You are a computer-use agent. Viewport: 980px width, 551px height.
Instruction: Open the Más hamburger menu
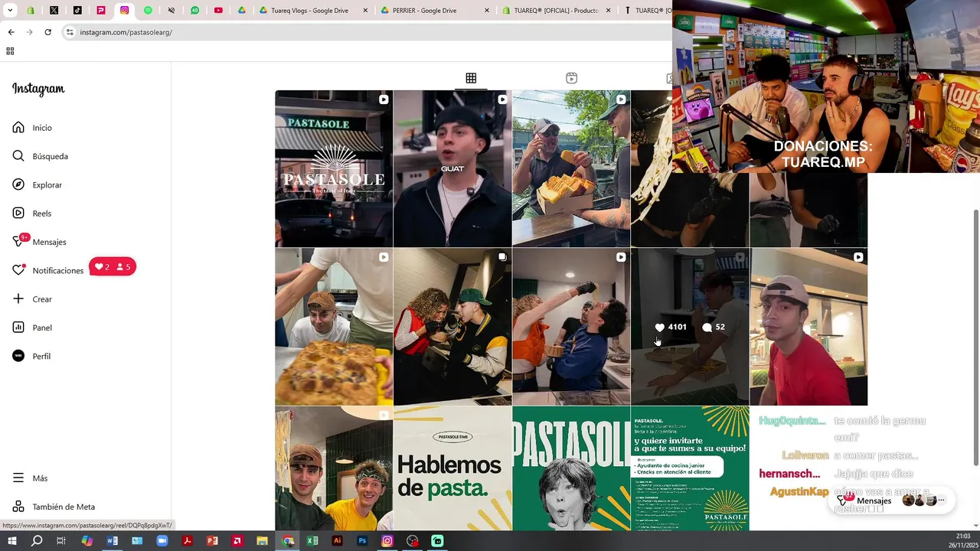tap(18, 478)
